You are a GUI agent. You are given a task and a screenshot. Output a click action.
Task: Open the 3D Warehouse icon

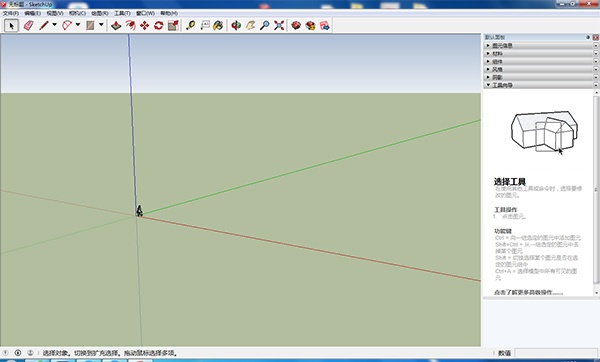pos(296,26)
